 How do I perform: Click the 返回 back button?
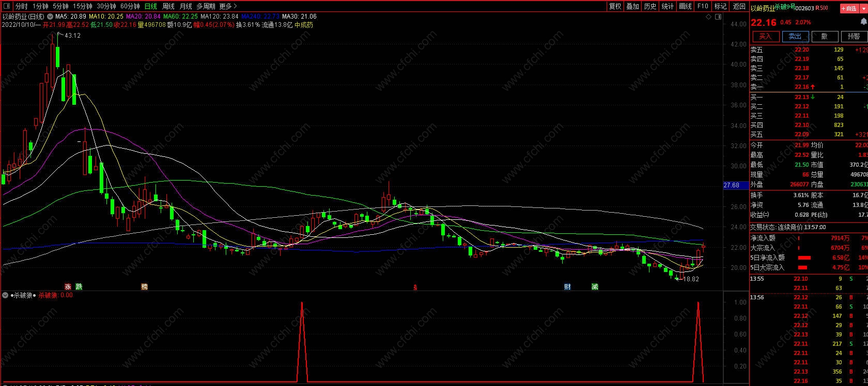click(x=739, y=6)
